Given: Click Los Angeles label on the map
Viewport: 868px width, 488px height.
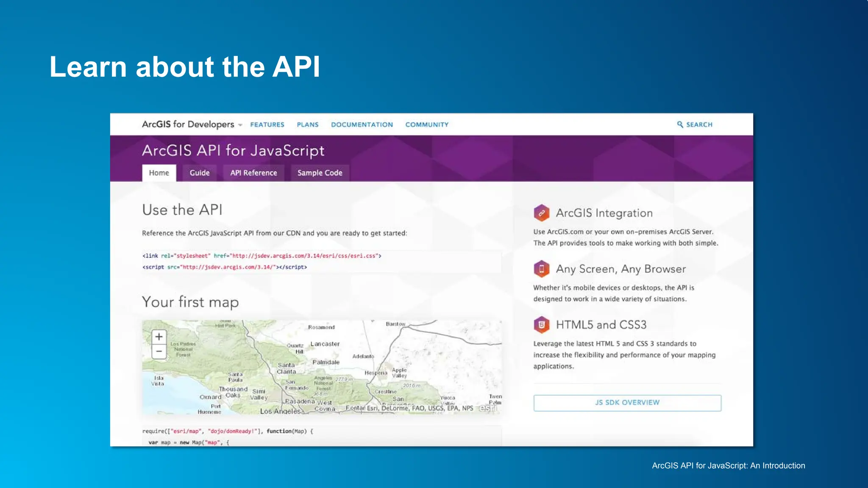Looking at the screenshot, I should [x=281, y=411].
